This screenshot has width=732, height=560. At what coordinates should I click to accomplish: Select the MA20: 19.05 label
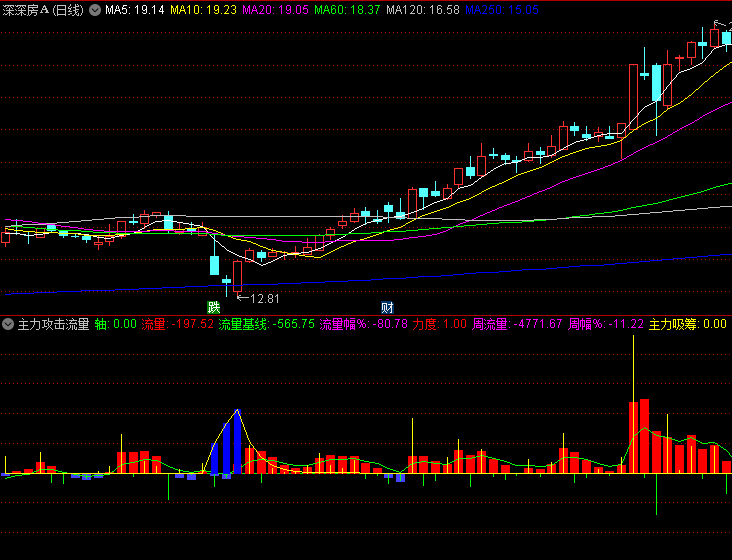click(275, 10)
